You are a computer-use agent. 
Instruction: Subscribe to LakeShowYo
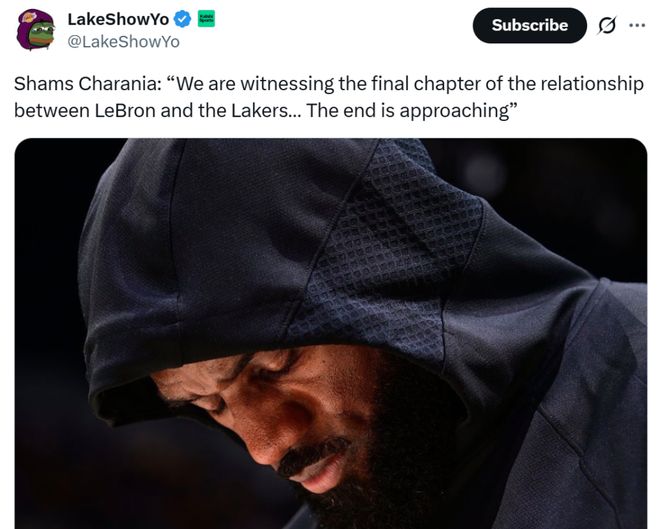click(530, 25)
